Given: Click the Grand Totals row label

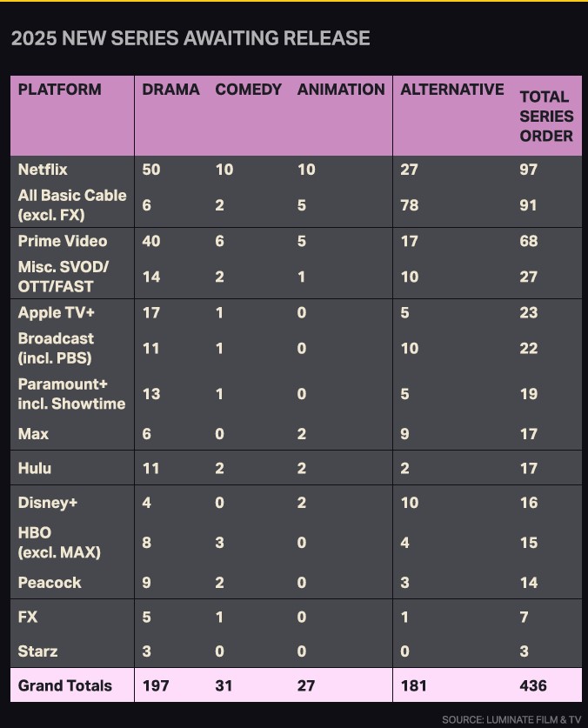Looking at the screenshot, I should click(65, 685).
